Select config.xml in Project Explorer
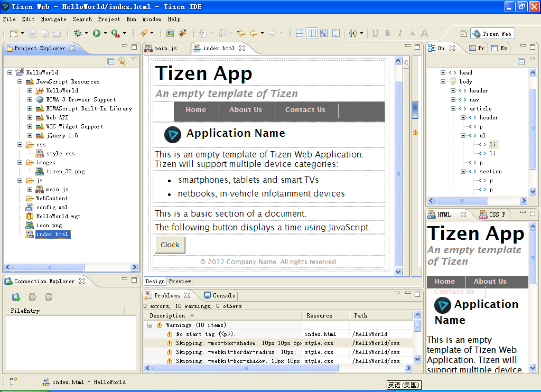541x392 pixels. pos(52,208)
